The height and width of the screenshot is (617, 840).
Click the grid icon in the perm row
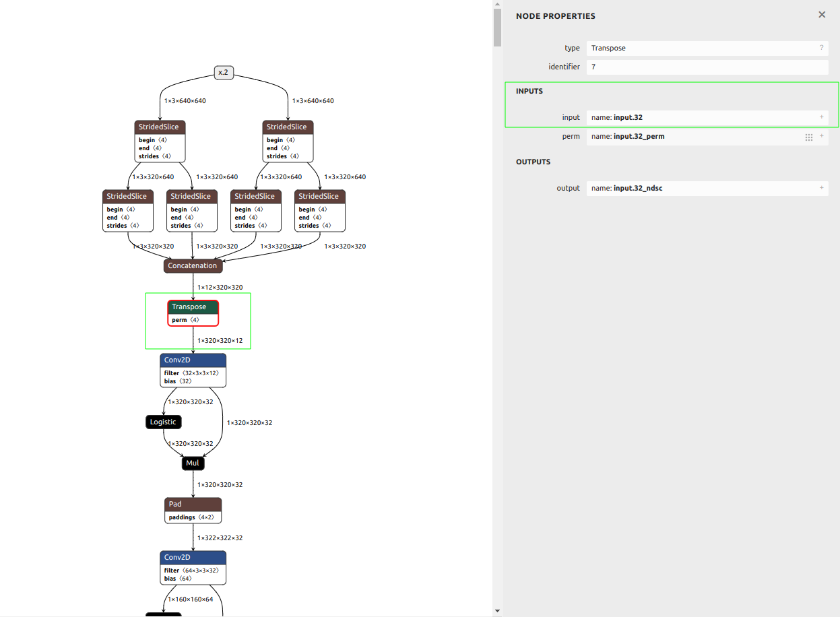[808, 137]
